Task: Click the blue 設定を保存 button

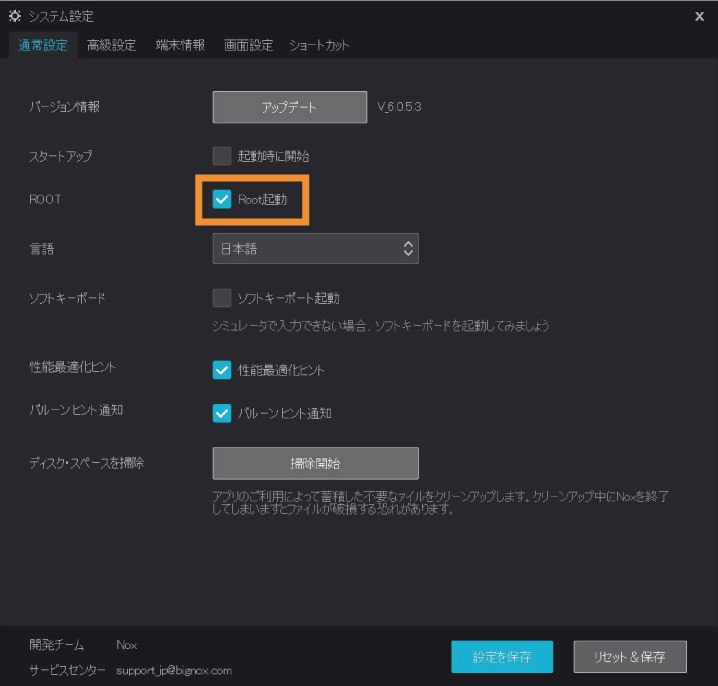Action: tap(502, 657)
